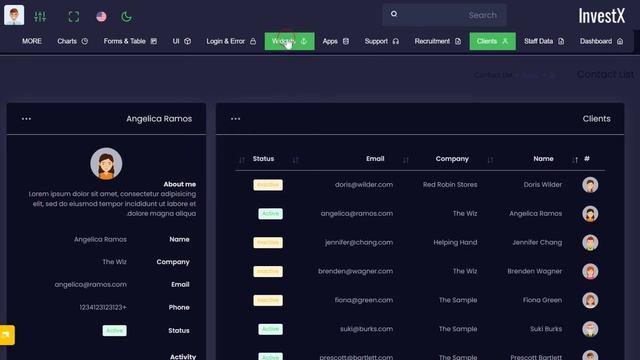The width and height of the screenshot is (640, 360).
Task: Click the search magnifier icon
Action: (394, 14)
